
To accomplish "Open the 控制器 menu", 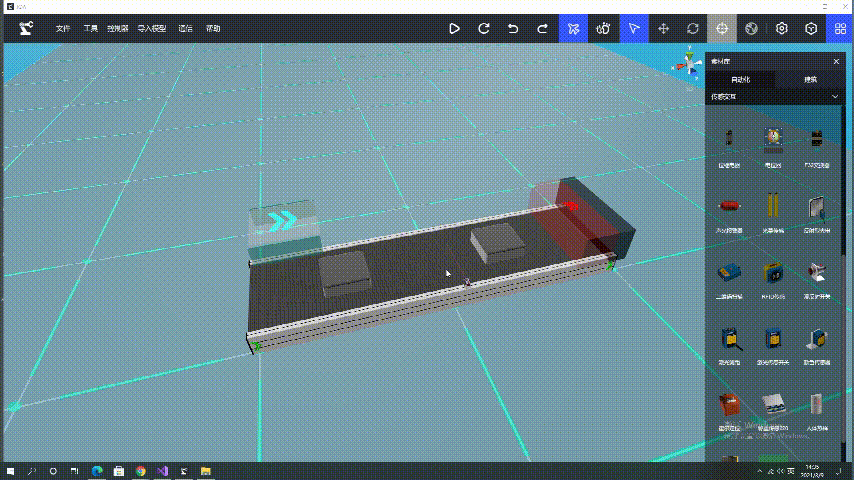I will tap(117, 28).
